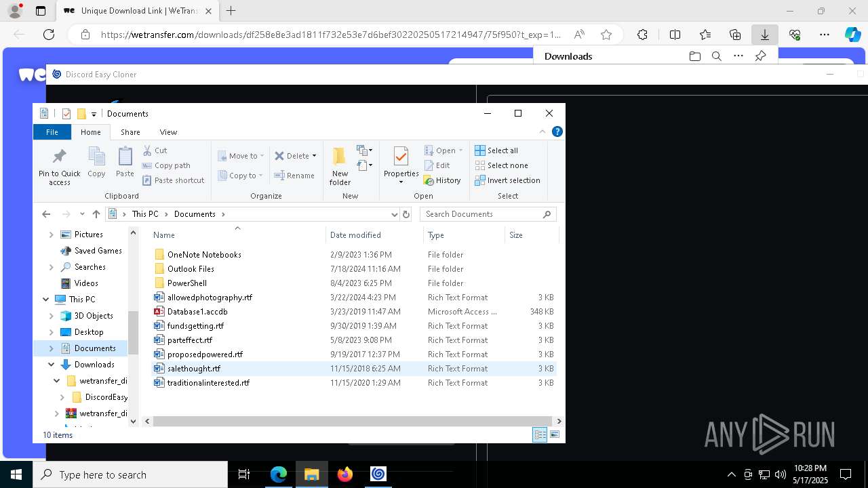The image size is (868, 488).
Task: Click the Rename ribbon button
Action: point(294,176)
